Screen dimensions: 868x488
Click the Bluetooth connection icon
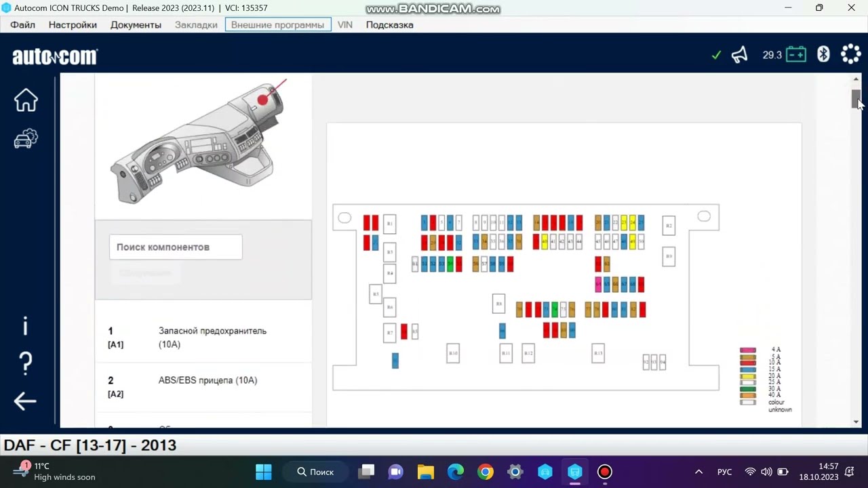pos(823,54)
